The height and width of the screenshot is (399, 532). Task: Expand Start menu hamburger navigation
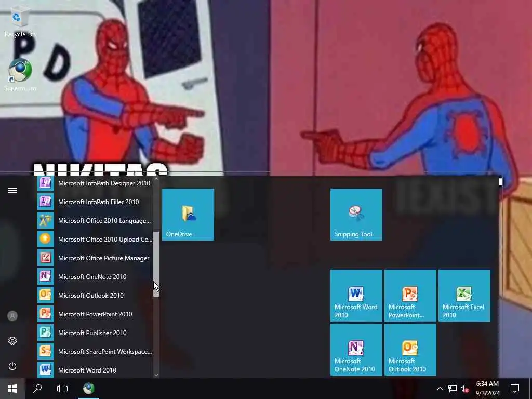[12, 190]
